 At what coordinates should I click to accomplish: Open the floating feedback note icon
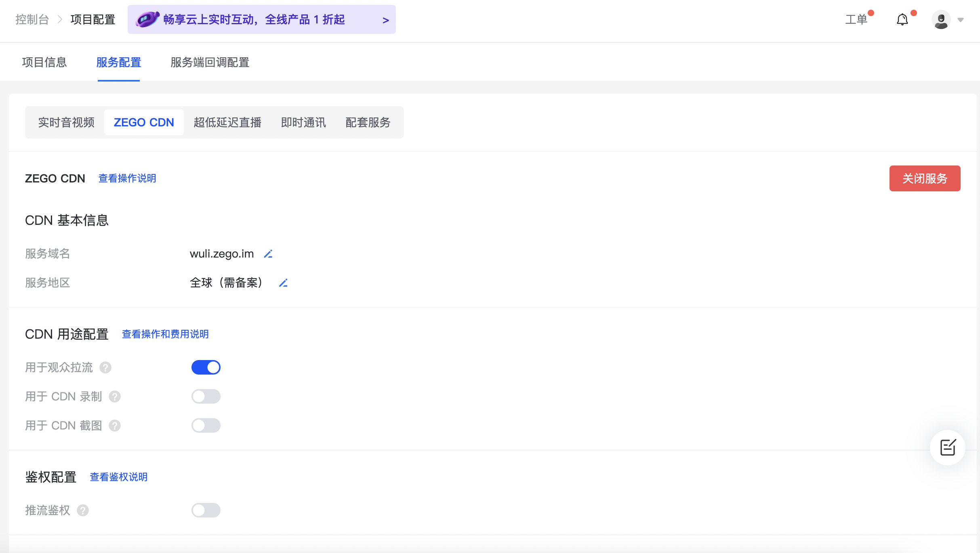tap(948, 447)
